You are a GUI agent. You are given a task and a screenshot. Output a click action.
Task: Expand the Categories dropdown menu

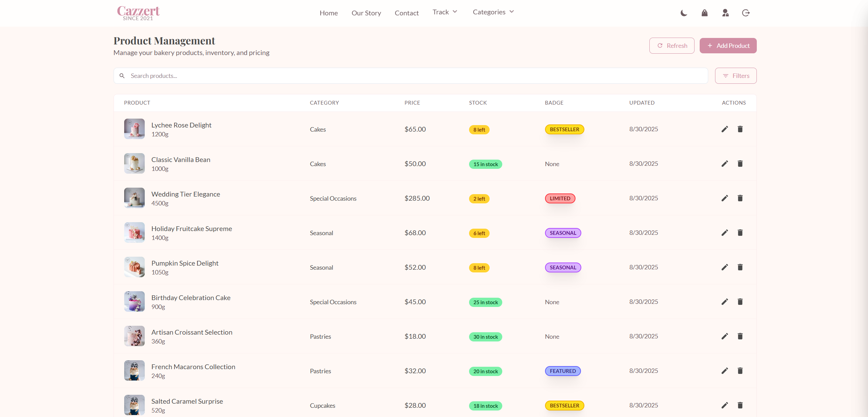(493, 12)
